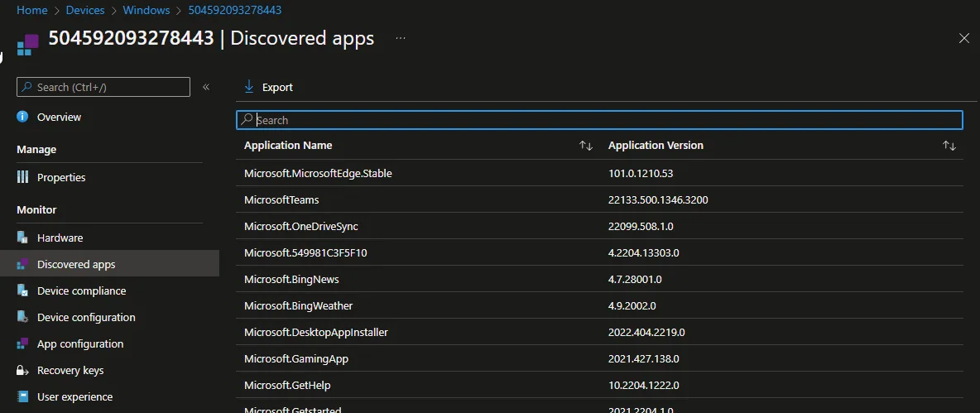Viewport: 980px width, 413px height.
Task: Click version 2021.427.138.0 cell
Action: click(644, 359)
